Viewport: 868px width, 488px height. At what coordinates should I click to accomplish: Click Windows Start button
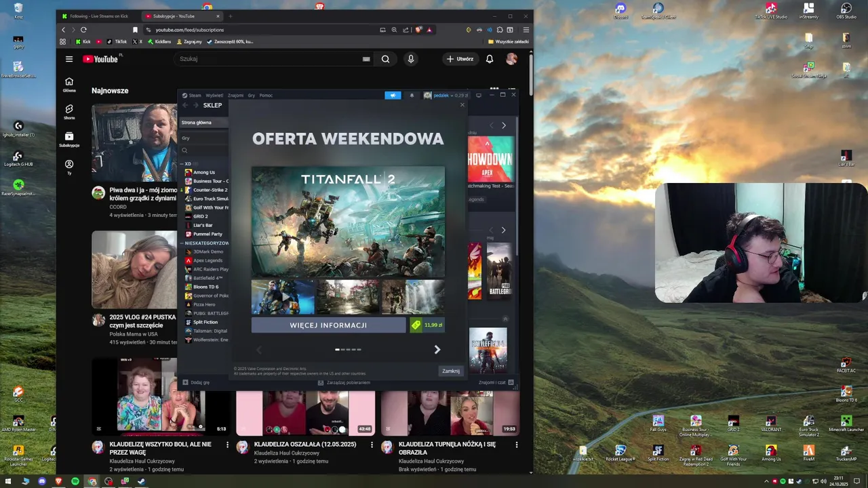pos(8,481)
